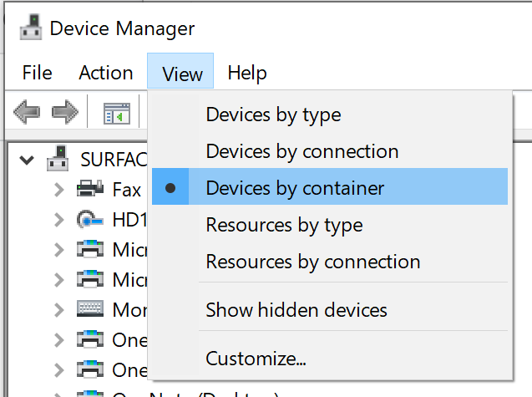Open the Action menu
Screen dimensions: 532x397
(x=106, y=73)
